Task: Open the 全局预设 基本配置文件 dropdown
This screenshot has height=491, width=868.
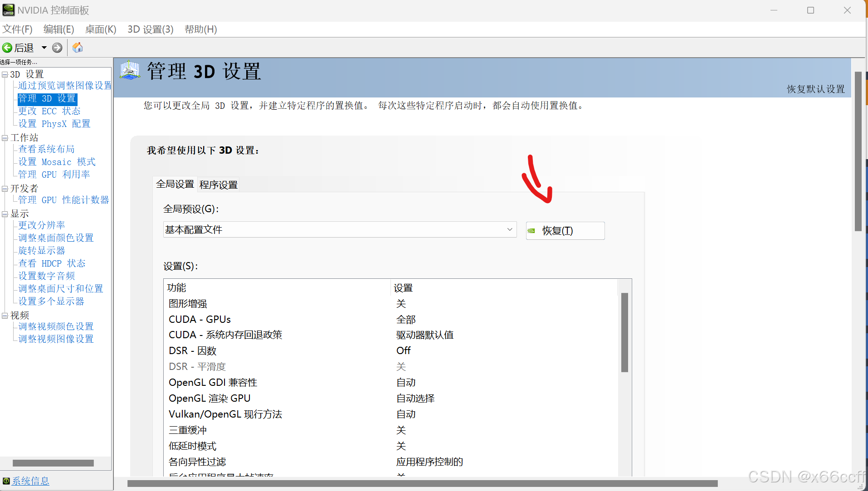Action: pos(340,229)
